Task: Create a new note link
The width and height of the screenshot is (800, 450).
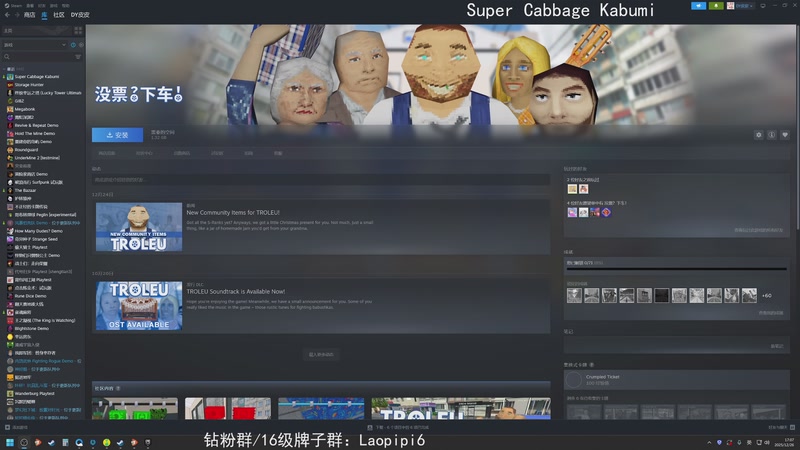Action: tap(777, 346)
